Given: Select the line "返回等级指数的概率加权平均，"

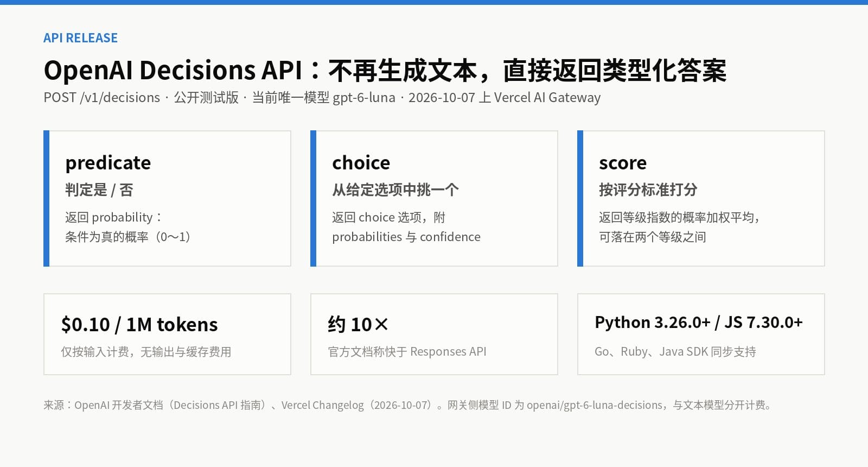Looking at the screenshot, I should pyautogui.click(x=680, y=217).
